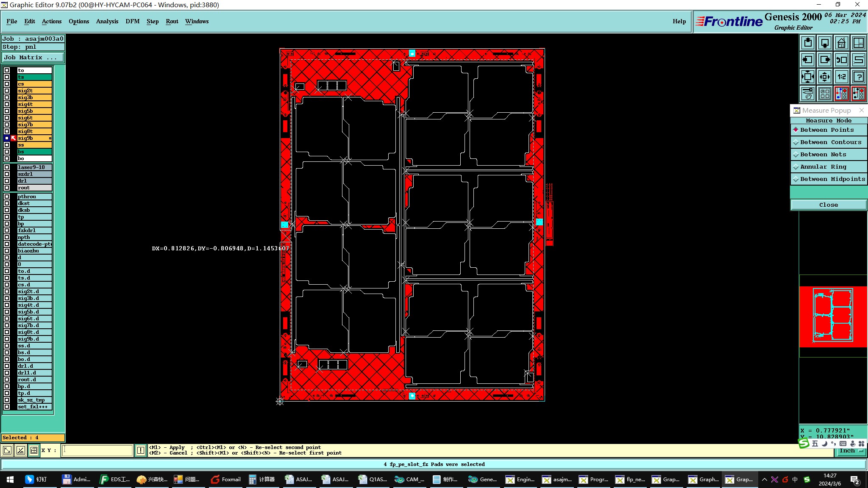Click the X Y coordinate input field
The width and height of the screenshot is (868, 488).
[x=97, y=450]
